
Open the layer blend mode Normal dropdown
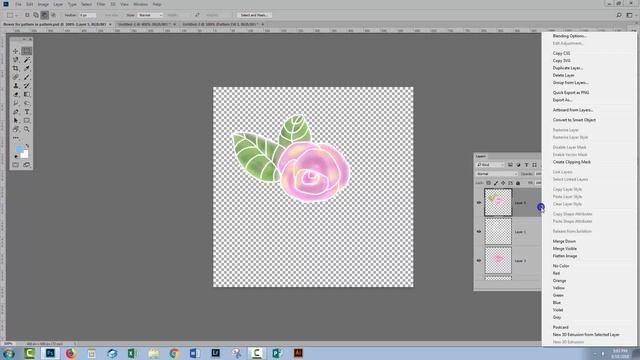497,174
